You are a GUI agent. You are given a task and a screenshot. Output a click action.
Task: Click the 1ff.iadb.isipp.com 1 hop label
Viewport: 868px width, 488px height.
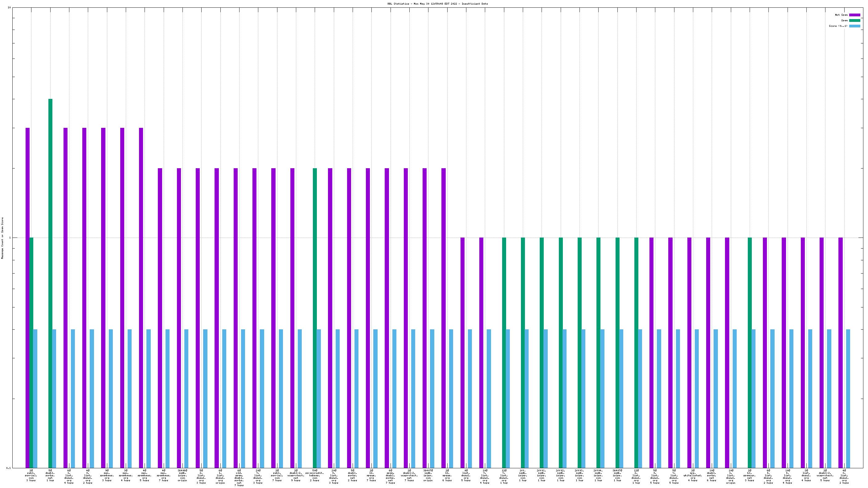pos(523,475)
